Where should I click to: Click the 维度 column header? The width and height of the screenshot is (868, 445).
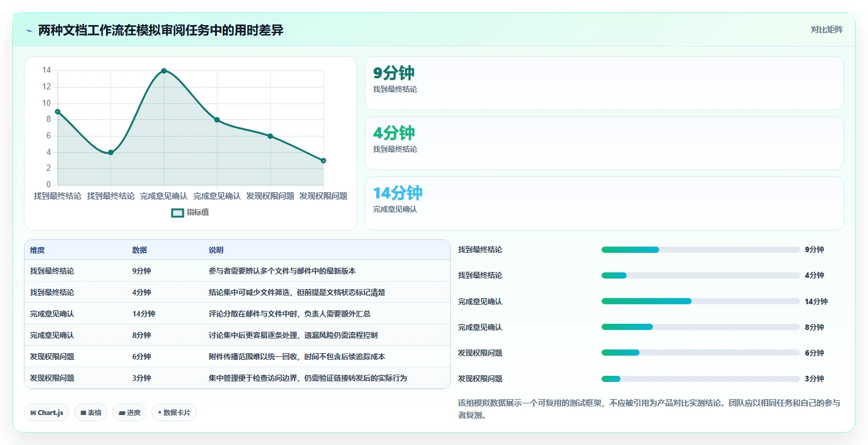tap(37, 250)
